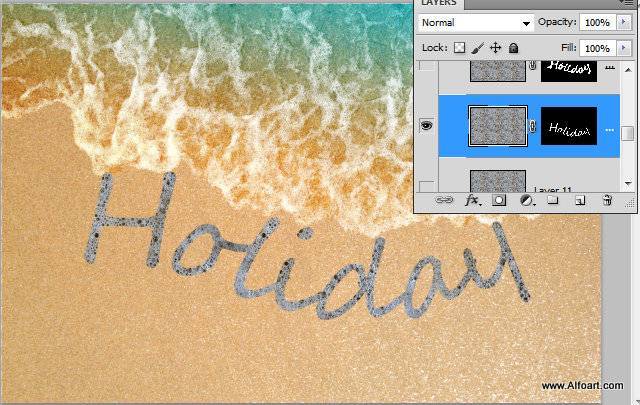
Task: Click the link layers icon
Action: tap(446, 201)
